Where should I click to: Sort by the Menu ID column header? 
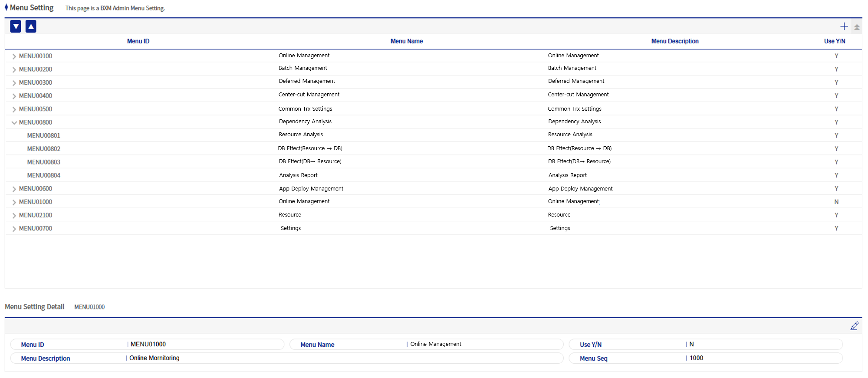click(x=138, y=41)
